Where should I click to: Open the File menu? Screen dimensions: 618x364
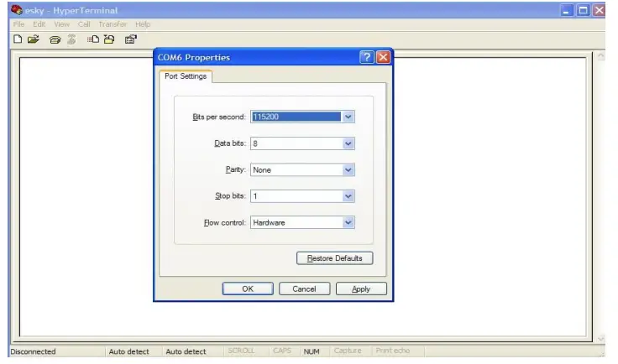coord(19,24)
